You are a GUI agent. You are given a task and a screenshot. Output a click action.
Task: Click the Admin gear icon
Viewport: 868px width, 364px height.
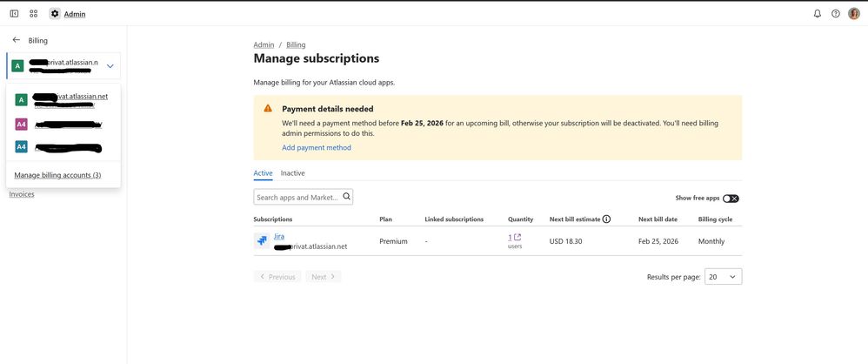(x=54, y=14)
